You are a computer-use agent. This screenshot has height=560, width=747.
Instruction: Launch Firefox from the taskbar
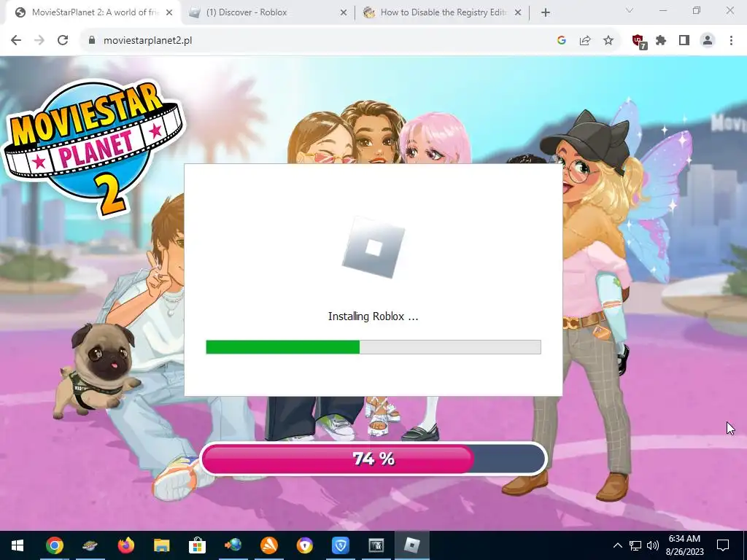tap(125, 545)
